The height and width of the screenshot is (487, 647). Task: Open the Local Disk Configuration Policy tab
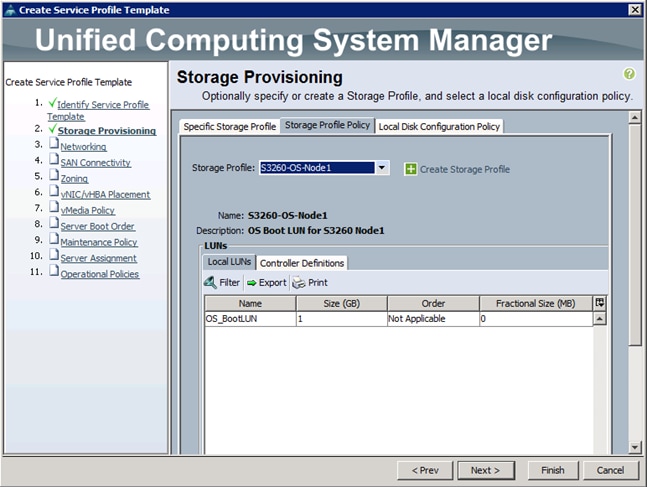pyautogui.click(x=439, y=126)
